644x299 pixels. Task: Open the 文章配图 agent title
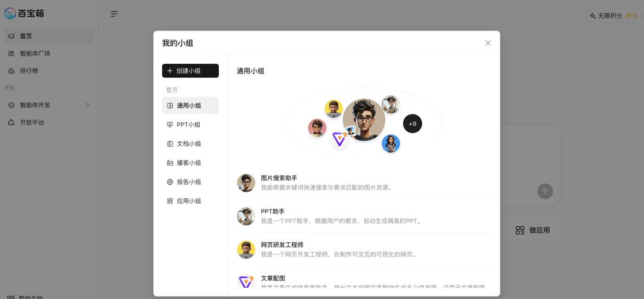point(273,279)
